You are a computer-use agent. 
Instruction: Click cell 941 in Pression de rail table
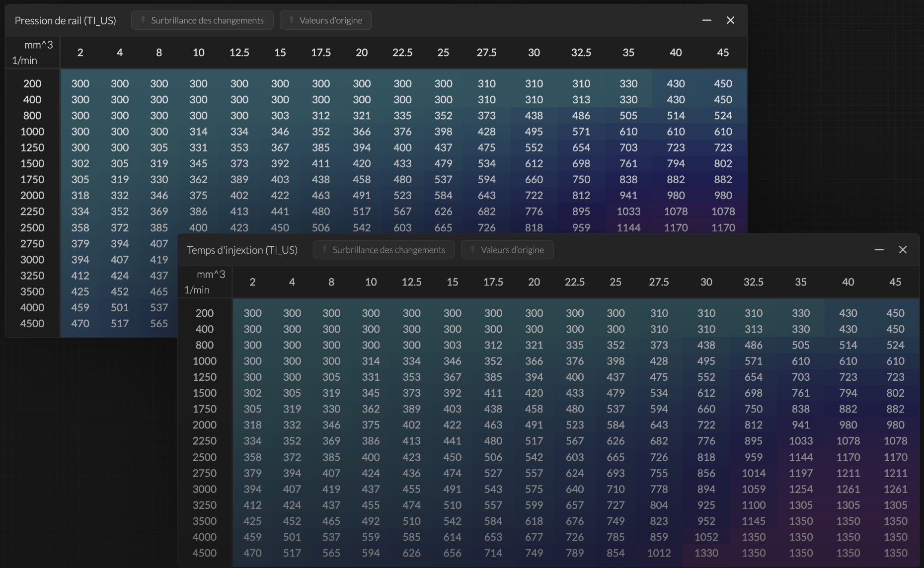point(628,195)
